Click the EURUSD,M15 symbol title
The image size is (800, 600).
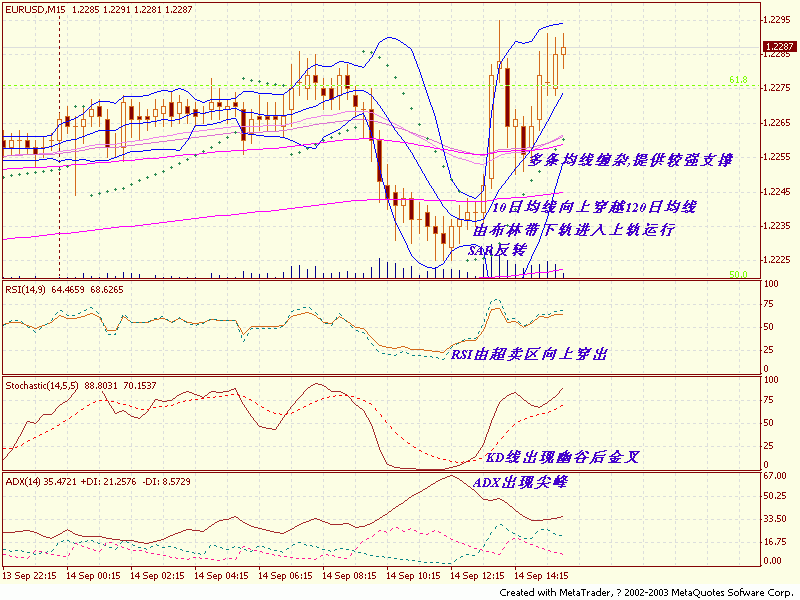(36, 10)
